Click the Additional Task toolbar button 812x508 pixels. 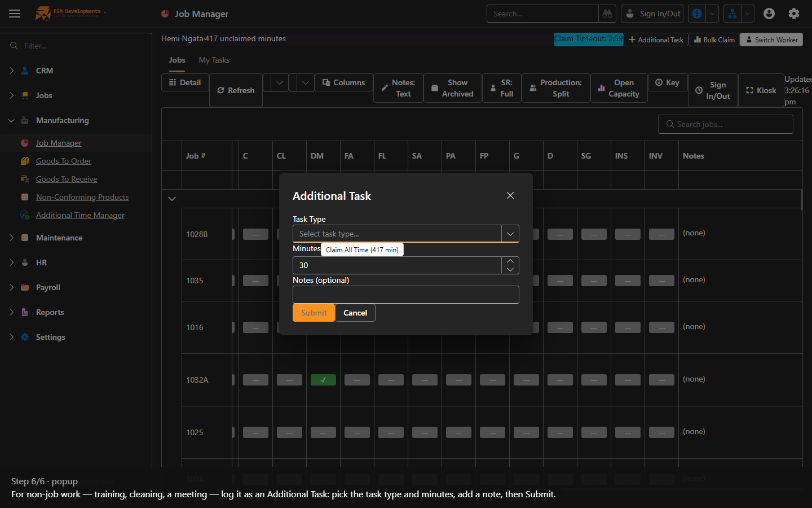[656, 40]
